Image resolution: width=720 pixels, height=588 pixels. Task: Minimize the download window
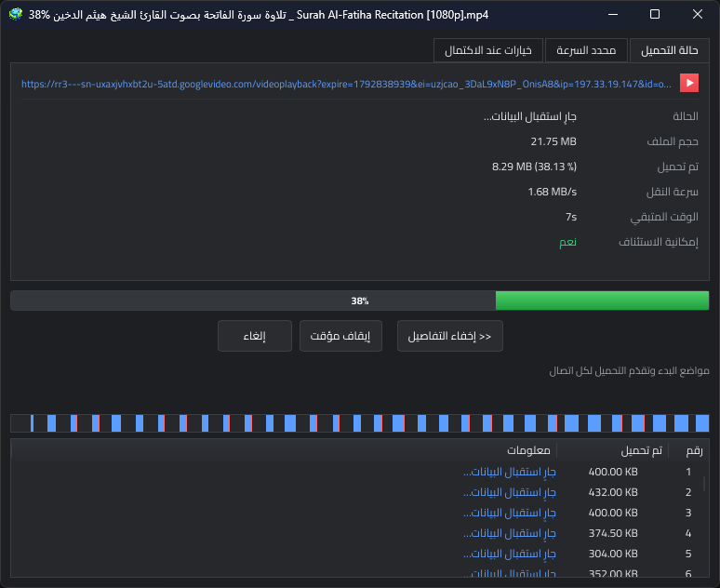612,14
